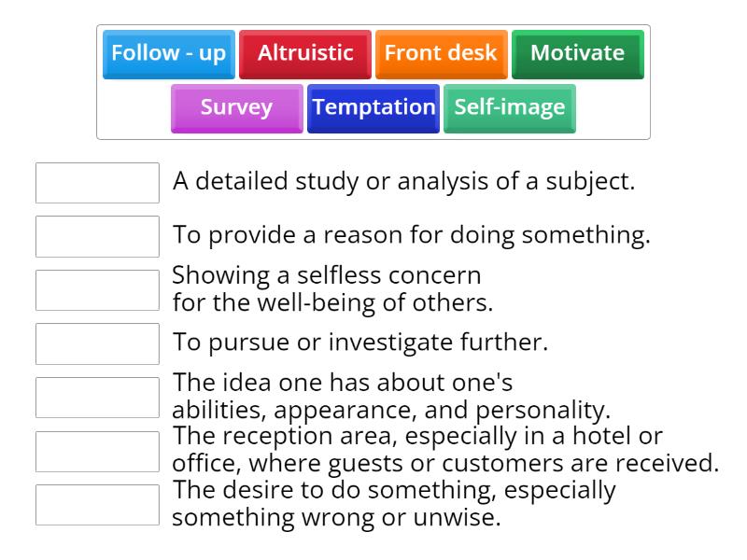
Task: Click the empty box beside 'desire to do something'
Action: coord(97,505)
